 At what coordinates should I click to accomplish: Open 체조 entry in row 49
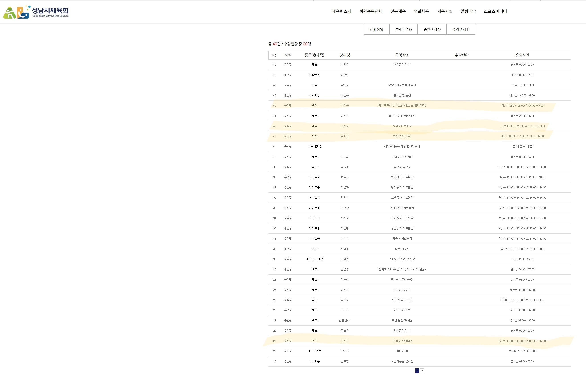[x=315, y=65]
